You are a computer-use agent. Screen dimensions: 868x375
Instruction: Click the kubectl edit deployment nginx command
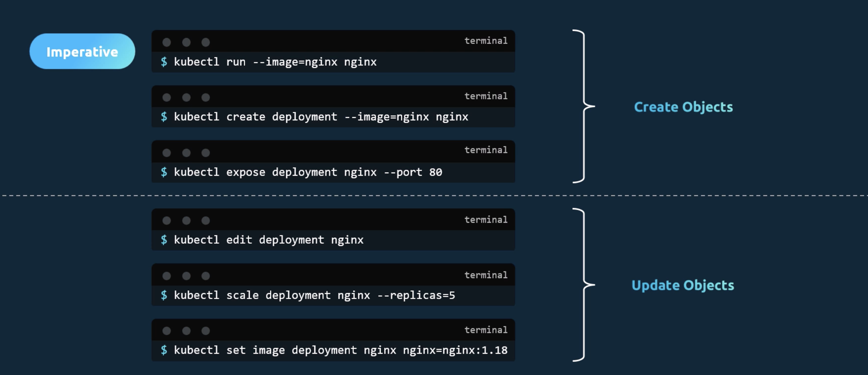tap(269, 240)
